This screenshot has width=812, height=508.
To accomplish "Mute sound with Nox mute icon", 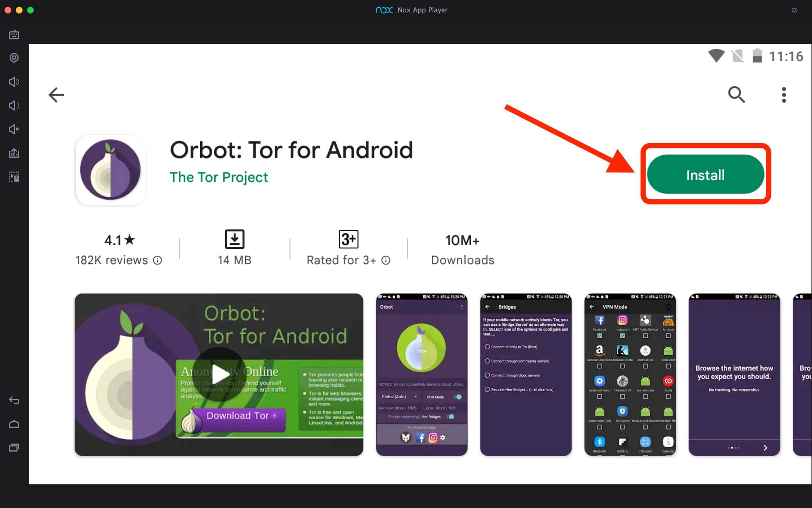I will pyautogui.click(x=14, y=129).
